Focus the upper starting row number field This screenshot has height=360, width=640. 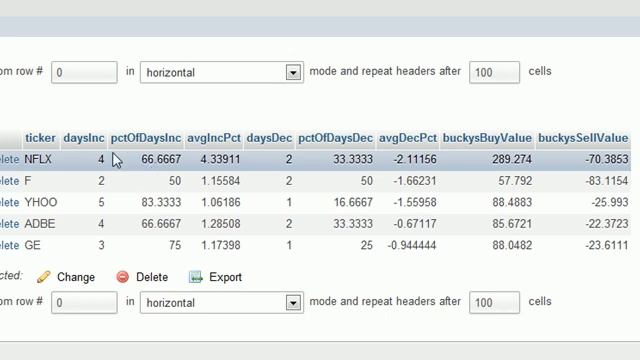[x=84, y=73]
